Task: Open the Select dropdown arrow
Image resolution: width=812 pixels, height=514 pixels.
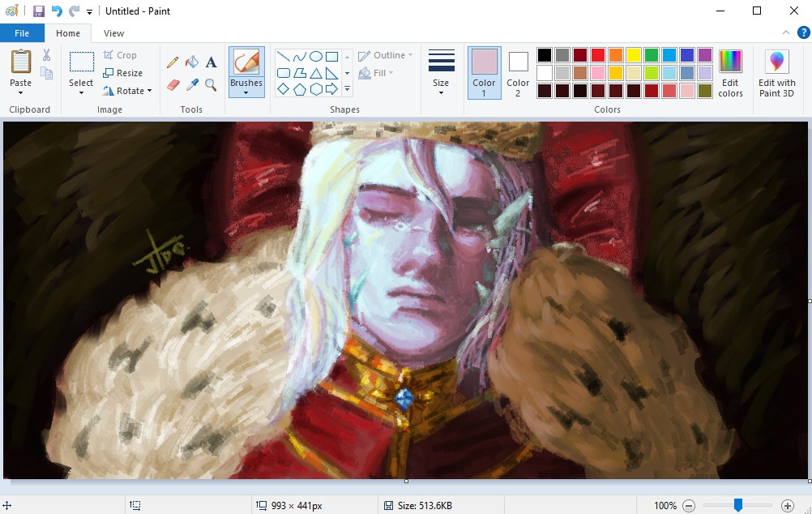Action: pos(81,93)
